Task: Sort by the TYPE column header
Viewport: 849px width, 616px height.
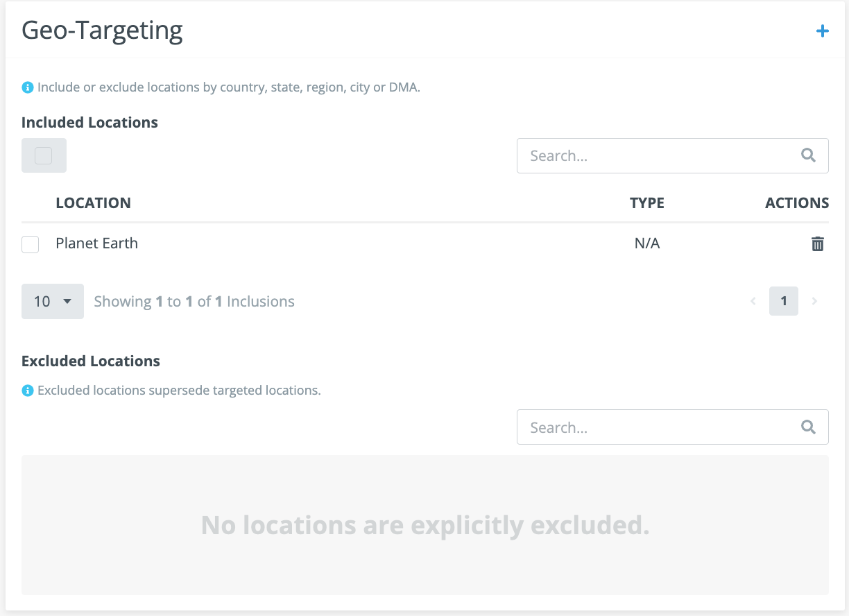Action: [647, 203]
